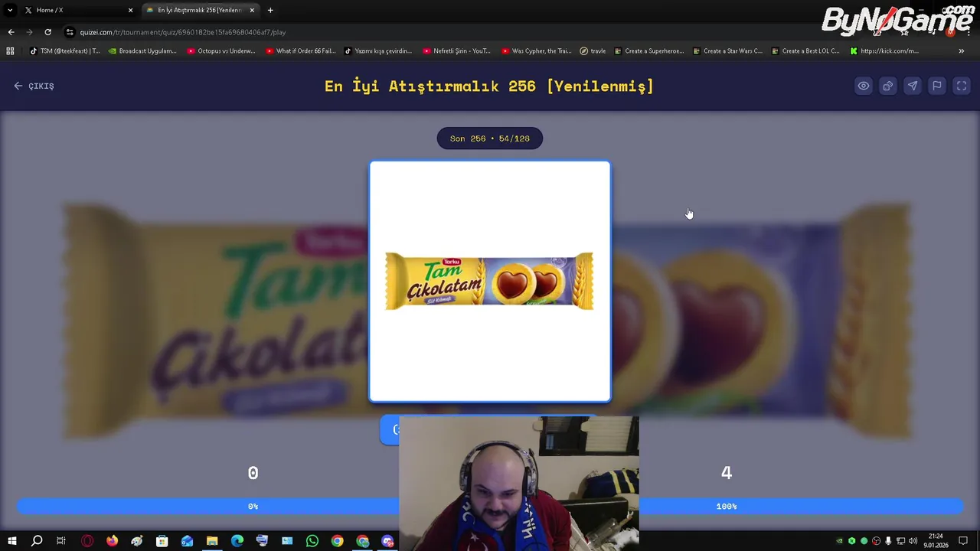Viewport: 980px width, 551px height.
Task: Open the Nefretli Şirin - YouT... bookmark
Action: point(456,51)
